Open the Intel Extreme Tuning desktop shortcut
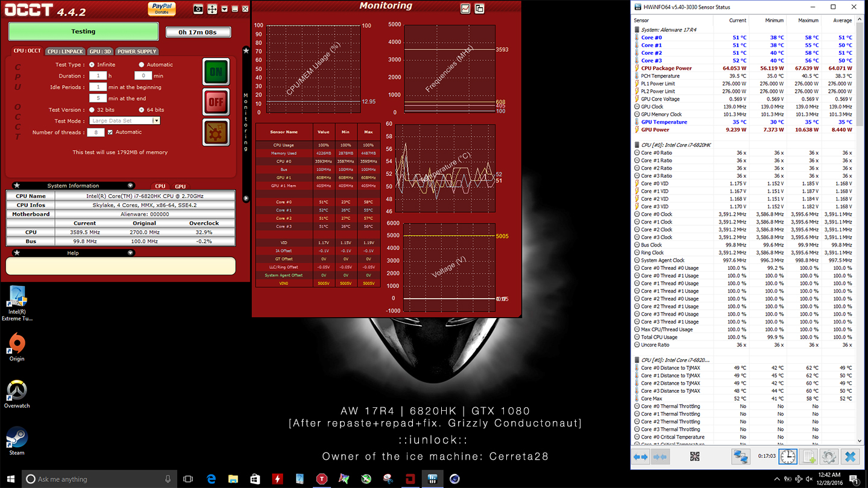This screenshot has width=868, height=488. (x=17, y=304)
